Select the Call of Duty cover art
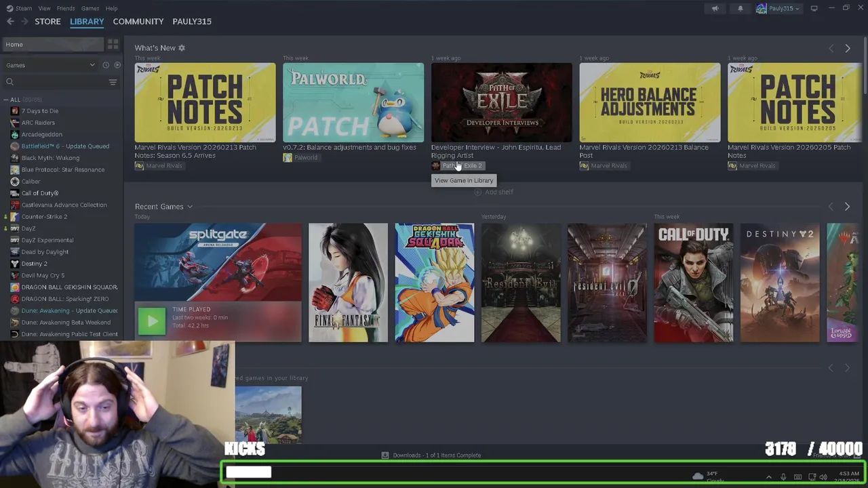This screenshot has width=868, height=488. [694, 283]
